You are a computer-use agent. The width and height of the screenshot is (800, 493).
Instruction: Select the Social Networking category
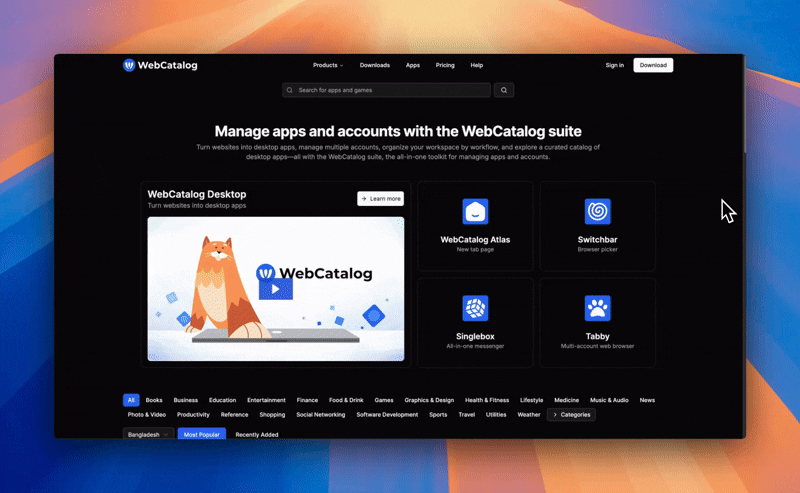(320, 414)
